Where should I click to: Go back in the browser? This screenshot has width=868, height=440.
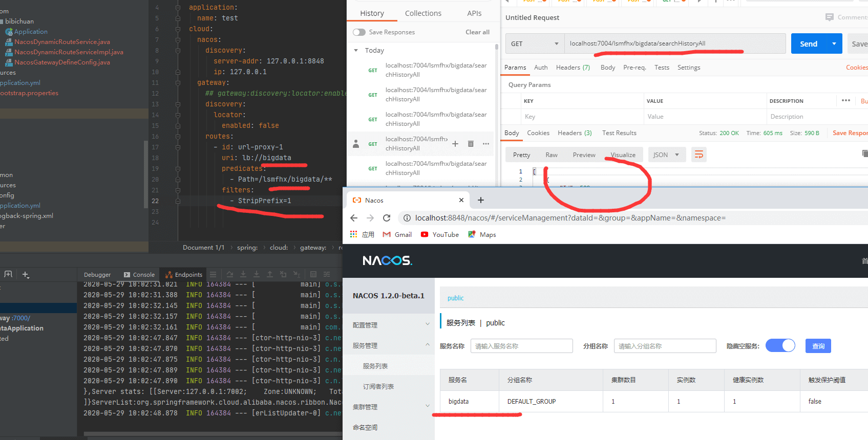point(354,218)
